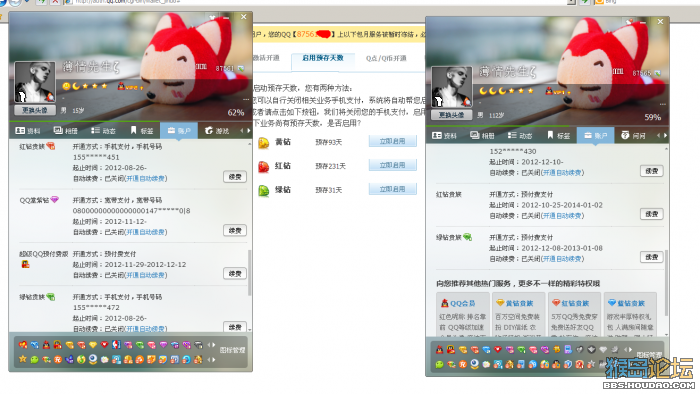Screen dimensions: 700x394
Task: Click the NBA icon in the left window's icon tray
Action: 116,344
